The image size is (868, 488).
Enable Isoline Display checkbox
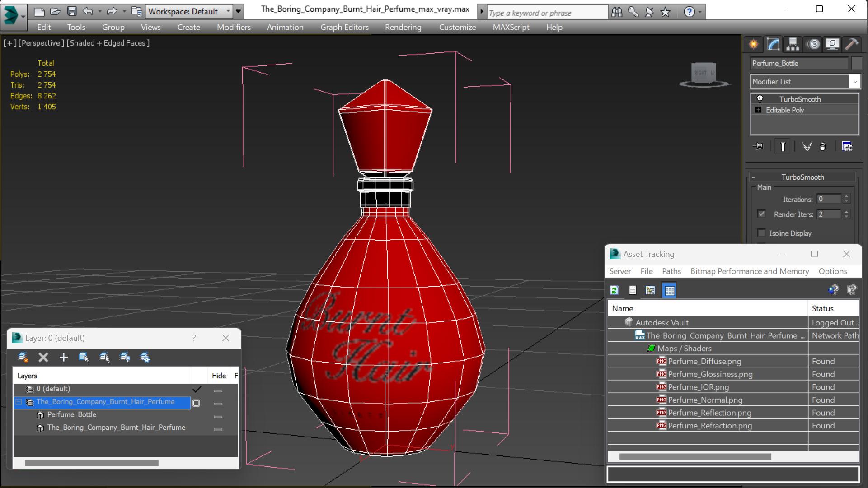(761, 233)
